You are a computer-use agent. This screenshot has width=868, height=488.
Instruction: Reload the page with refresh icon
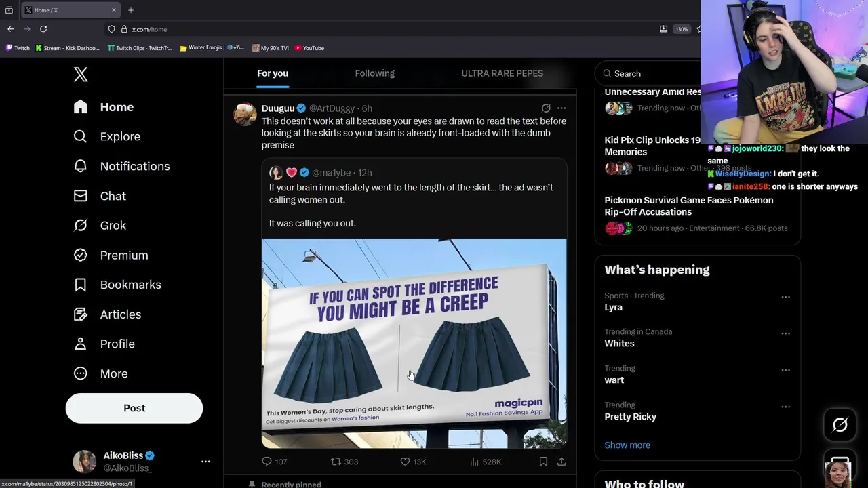[43, 29]
